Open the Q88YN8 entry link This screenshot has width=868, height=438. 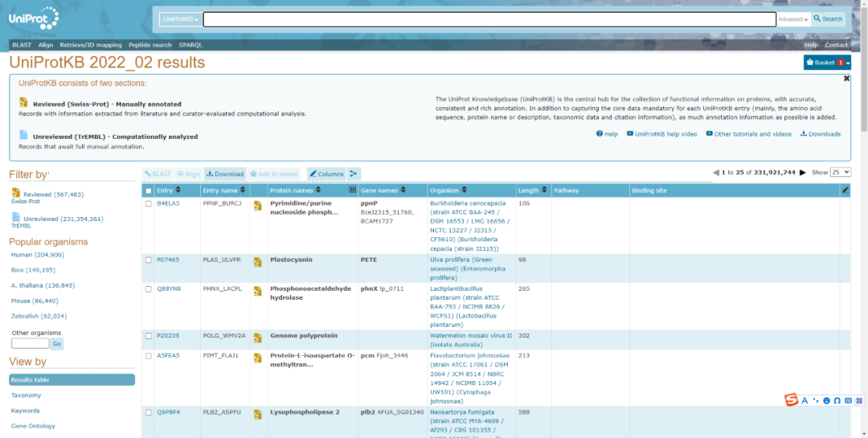click(x=168, y=289)
